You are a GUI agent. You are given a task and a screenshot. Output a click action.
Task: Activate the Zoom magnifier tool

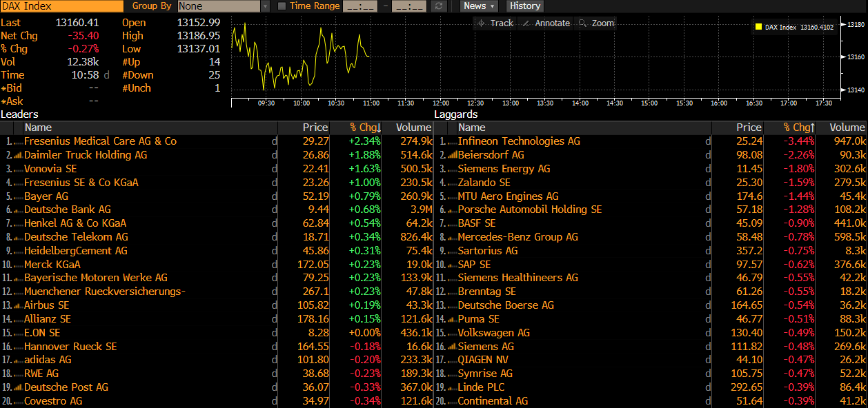[596, 23]
